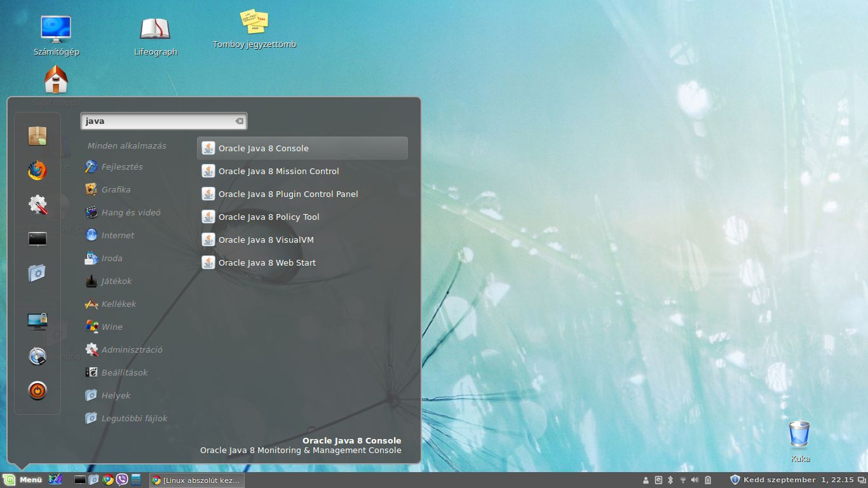Open the Helyek category
Image resolution: width=868 pixels, height=488 pixels.
116,395
